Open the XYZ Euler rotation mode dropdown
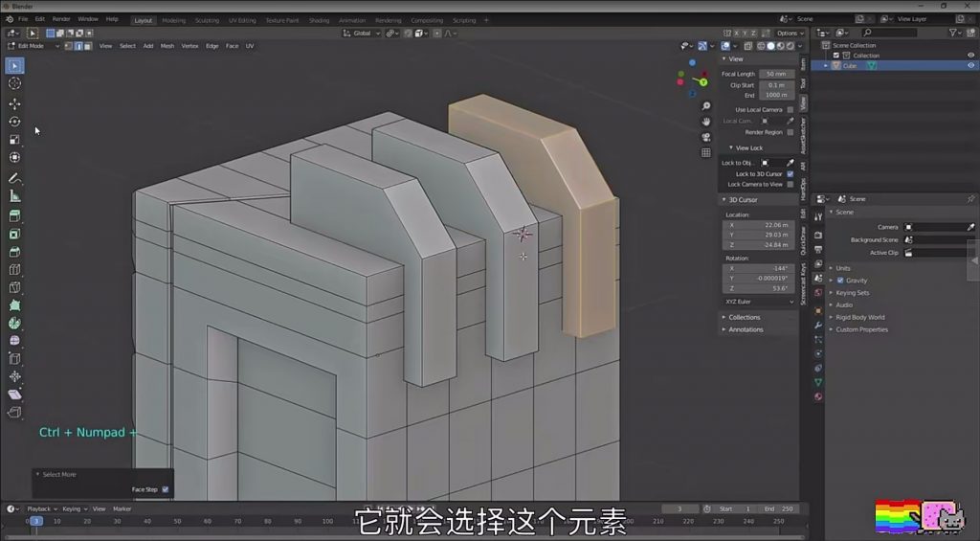Screen dimensions: 980x541 (x=760, y=301)
